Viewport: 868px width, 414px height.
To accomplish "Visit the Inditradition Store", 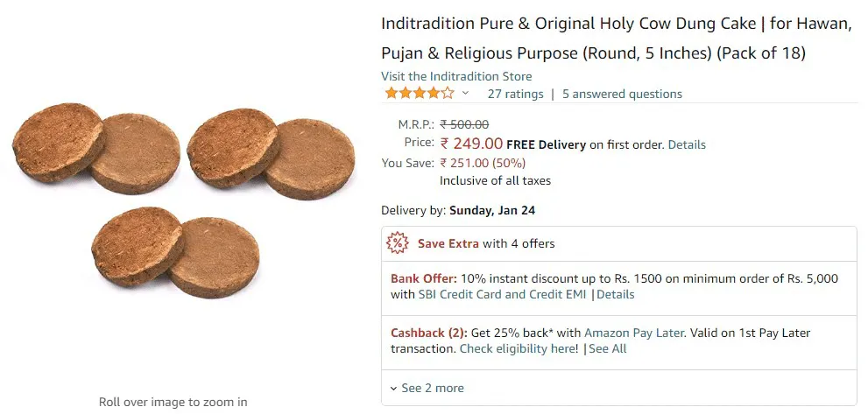I will pos(456,76).
